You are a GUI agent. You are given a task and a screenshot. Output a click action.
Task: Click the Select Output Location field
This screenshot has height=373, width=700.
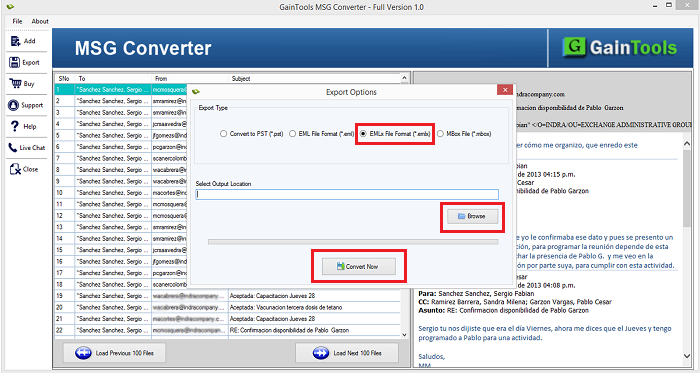coord(347,194)
